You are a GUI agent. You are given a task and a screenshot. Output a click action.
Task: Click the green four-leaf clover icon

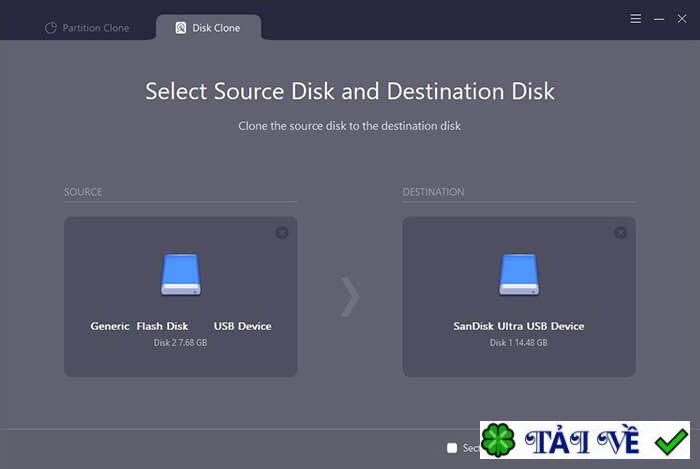pyautogui.click(x=498, y=442)
